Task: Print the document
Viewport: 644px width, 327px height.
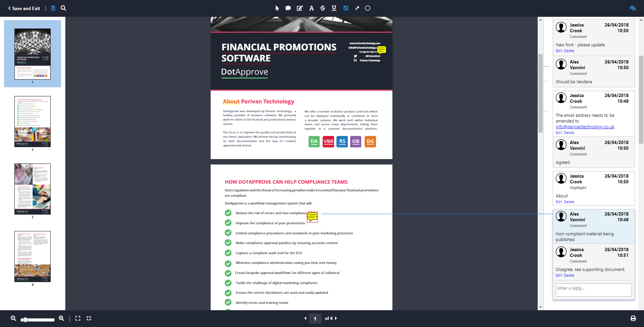Action: (x=633, y=318)
